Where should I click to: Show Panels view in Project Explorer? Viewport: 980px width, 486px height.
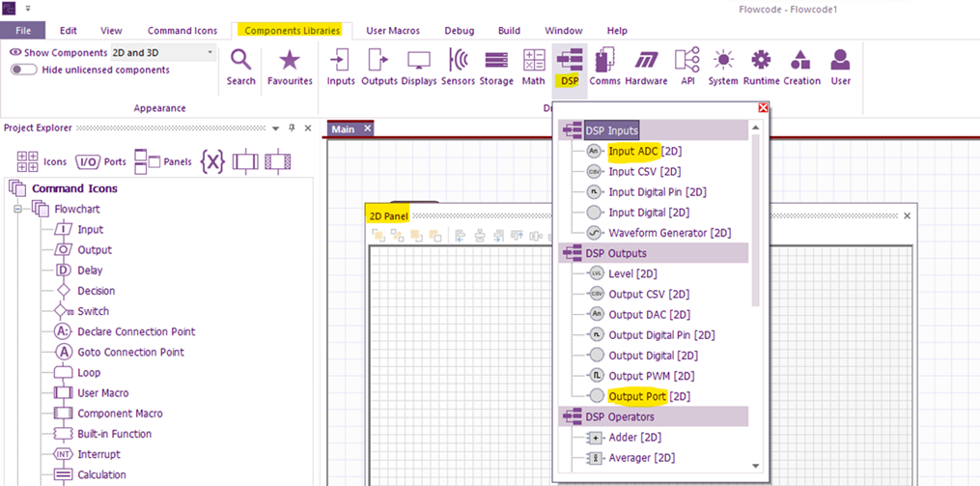162,162
